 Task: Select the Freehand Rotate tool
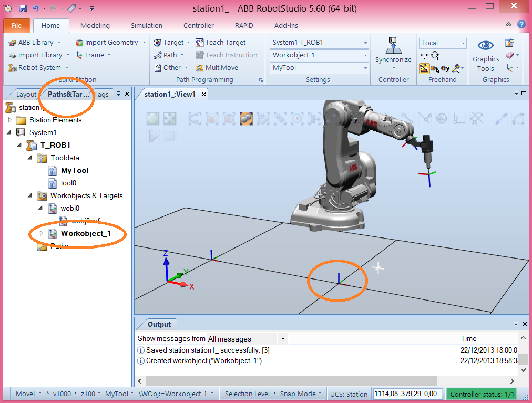pyautogui.click(x=436, y=55)
